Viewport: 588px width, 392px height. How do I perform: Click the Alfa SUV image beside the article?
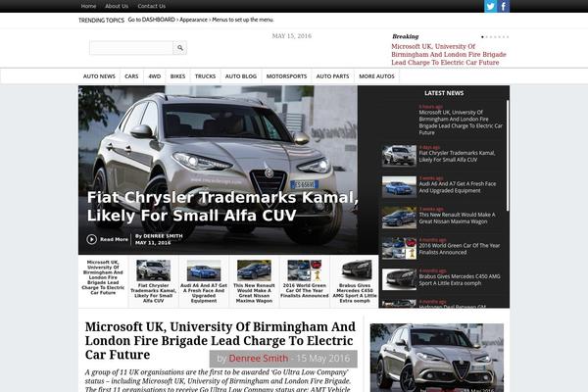(x=437, y=358)
